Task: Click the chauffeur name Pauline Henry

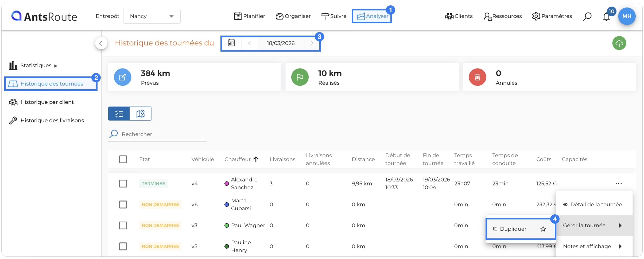Action: 241,246
